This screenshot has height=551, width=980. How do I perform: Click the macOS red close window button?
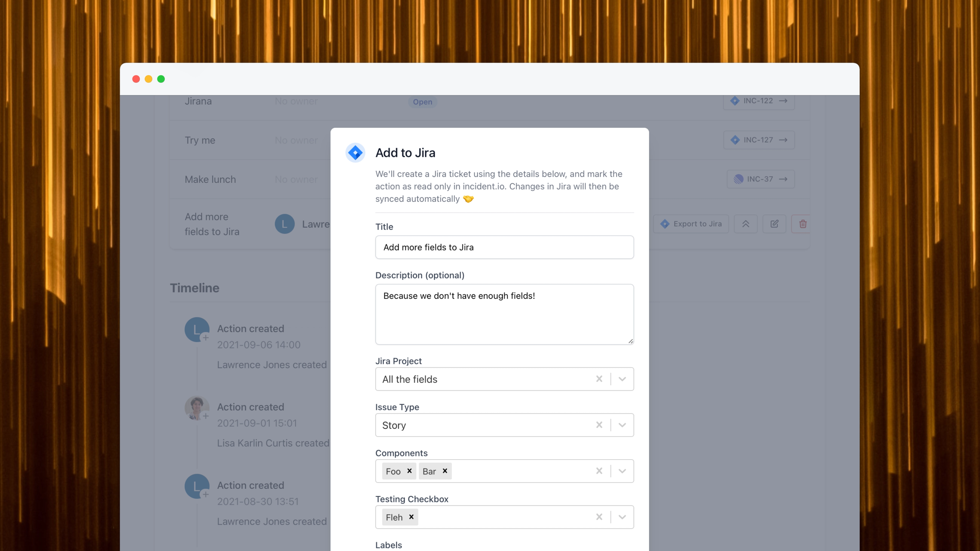tap(136, 79)
